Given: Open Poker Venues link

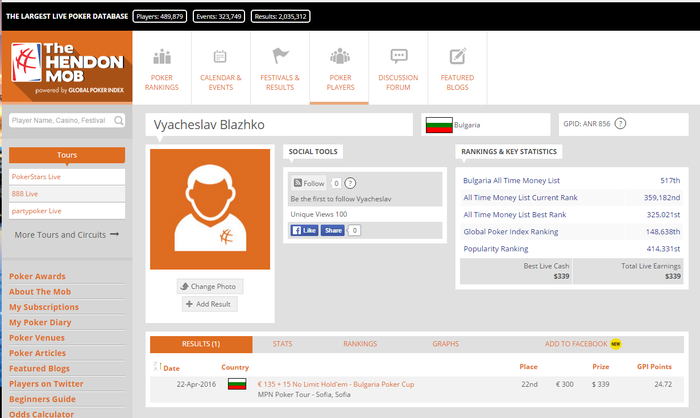Looking at the screenshot, I should coord(37,338).
